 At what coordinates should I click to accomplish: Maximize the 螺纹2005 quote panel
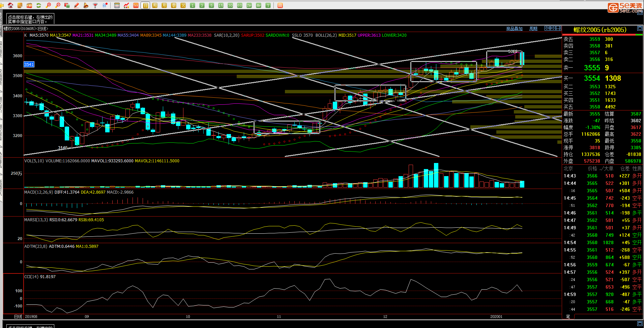coord(640,29)
